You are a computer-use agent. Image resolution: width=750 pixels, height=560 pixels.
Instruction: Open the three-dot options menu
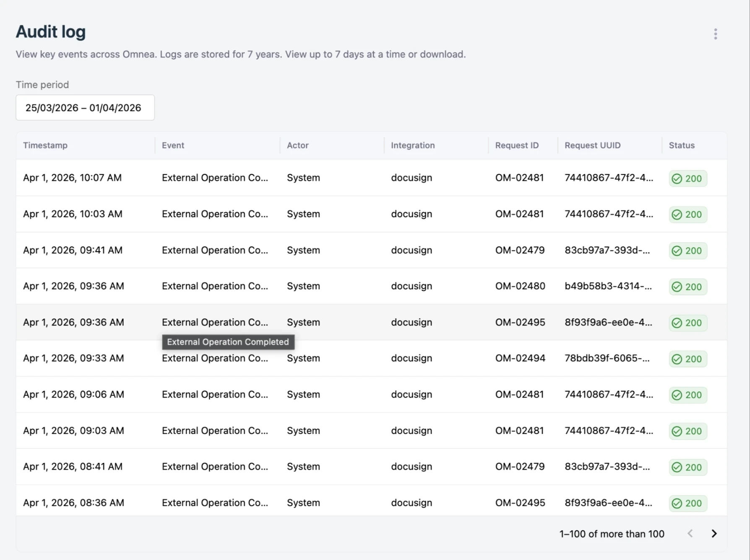[x=716, y=34]
